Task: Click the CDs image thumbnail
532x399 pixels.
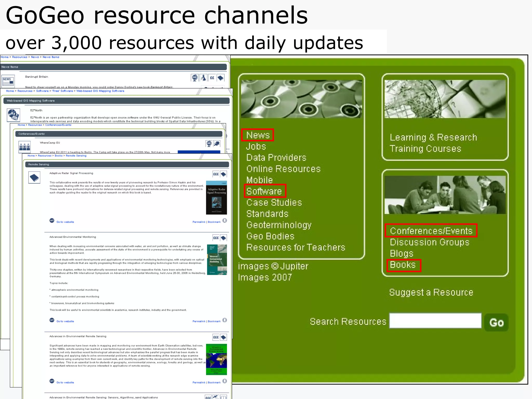Action: click(x=301, y=99)
